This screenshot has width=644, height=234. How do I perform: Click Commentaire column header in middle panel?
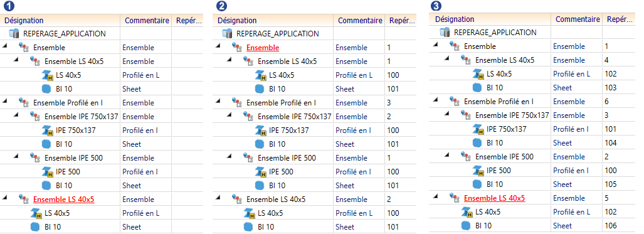[x=359, y=21]
